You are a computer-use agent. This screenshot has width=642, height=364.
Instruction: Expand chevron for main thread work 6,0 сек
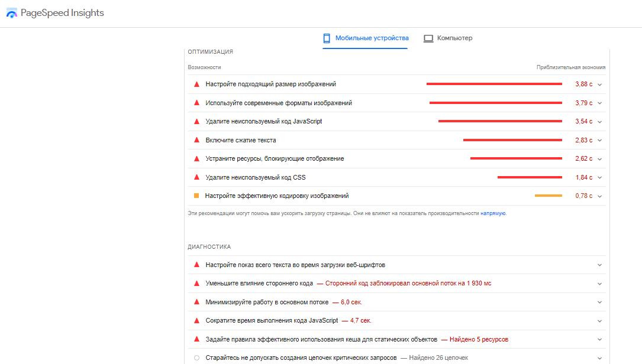599,302
